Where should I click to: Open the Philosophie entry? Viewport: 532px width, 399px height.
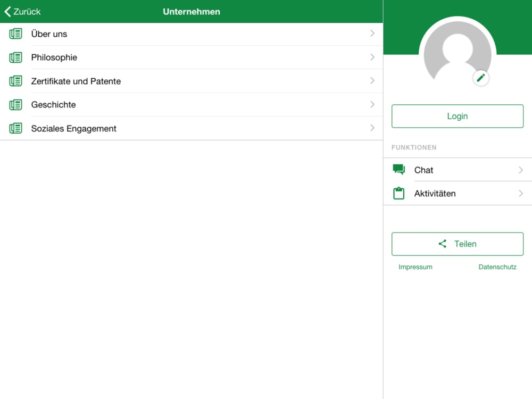(x=192, y=57)
